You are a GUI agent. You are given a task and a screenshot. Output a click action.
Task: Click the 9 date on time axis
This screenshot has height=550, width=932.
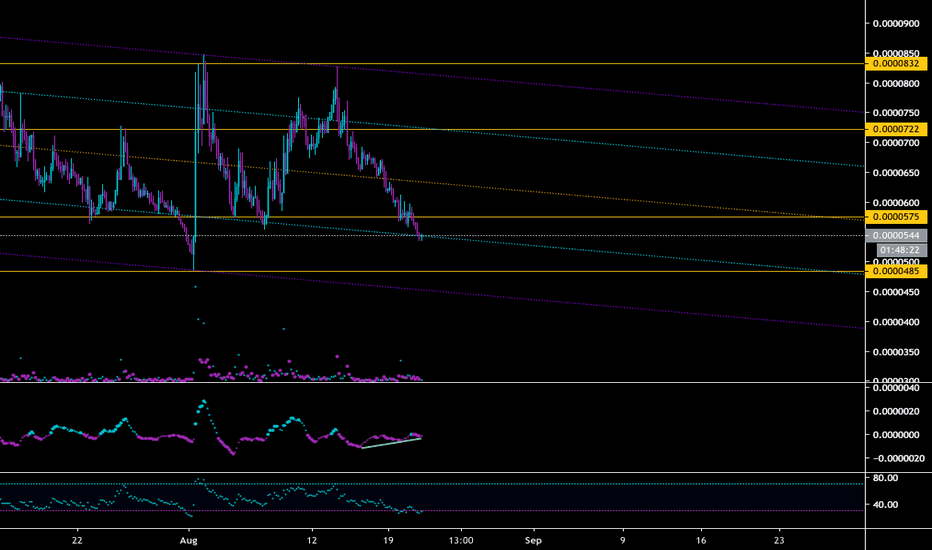623,540
